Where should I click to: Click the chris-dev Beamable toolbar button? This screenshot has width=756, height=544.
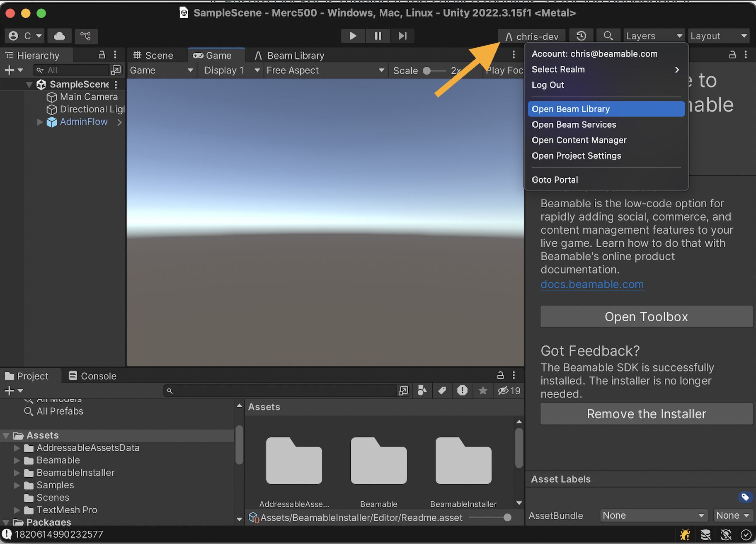532,36
